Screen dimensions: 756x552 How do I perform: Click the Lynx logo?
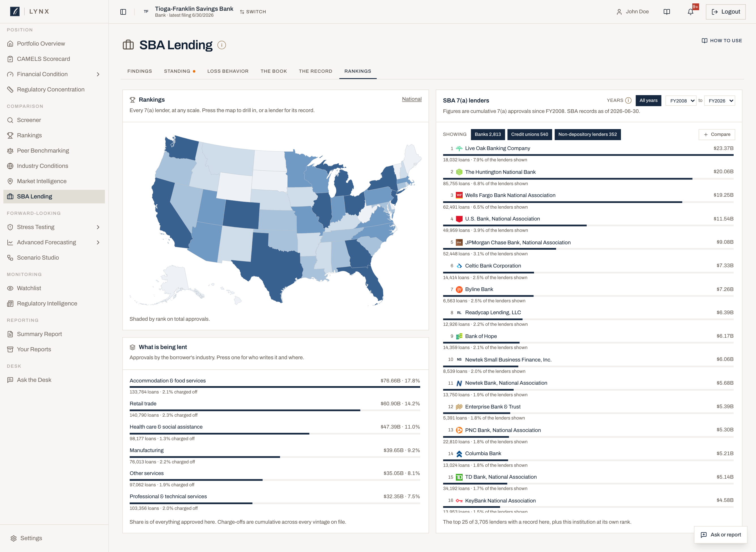point(15,11)
